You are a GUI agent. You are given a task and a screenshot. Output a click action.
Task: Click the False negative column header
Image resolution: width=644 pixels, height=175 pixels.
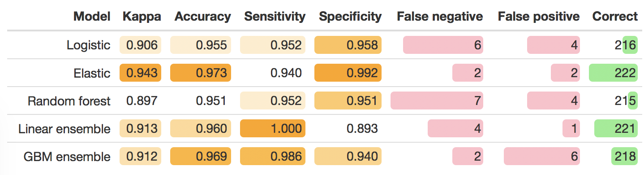[440, 17]
